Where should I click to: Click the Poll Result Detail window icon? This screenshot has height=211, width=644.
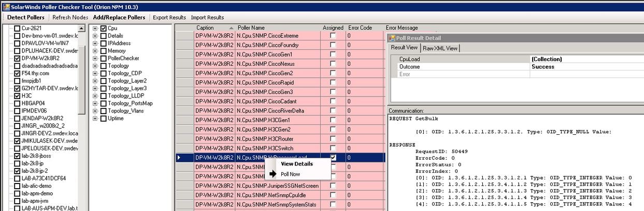pos(392,38)
